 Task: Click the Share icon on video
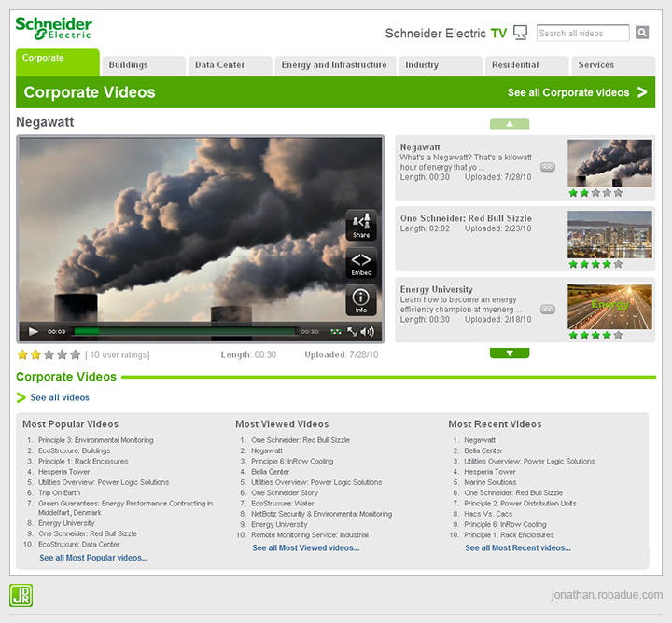[x=361, y=225]
